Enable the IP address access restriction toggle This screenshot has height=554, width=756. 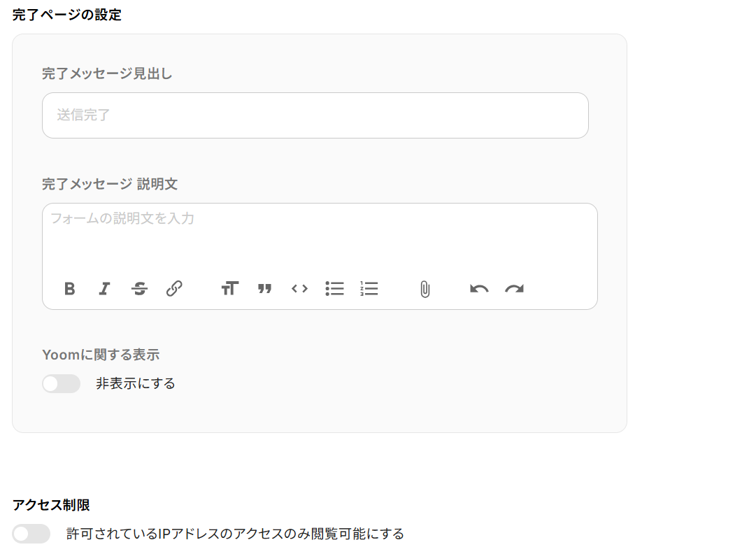[31, 534]
